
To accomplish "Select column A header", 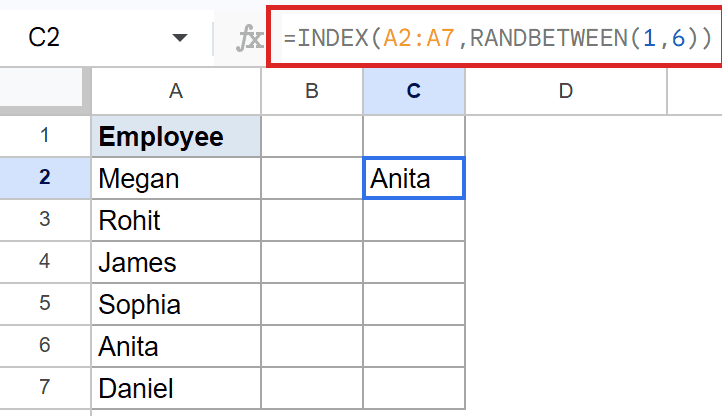I will coord(176,91).
